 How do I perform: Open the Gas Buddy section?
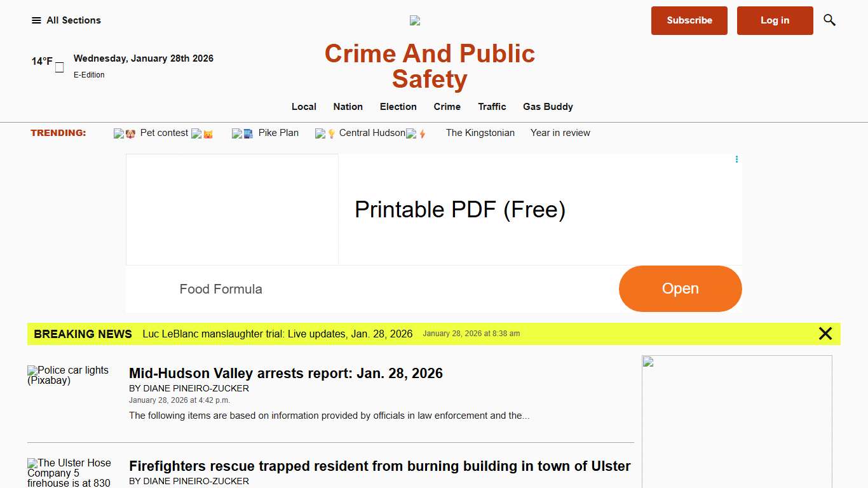548,107
